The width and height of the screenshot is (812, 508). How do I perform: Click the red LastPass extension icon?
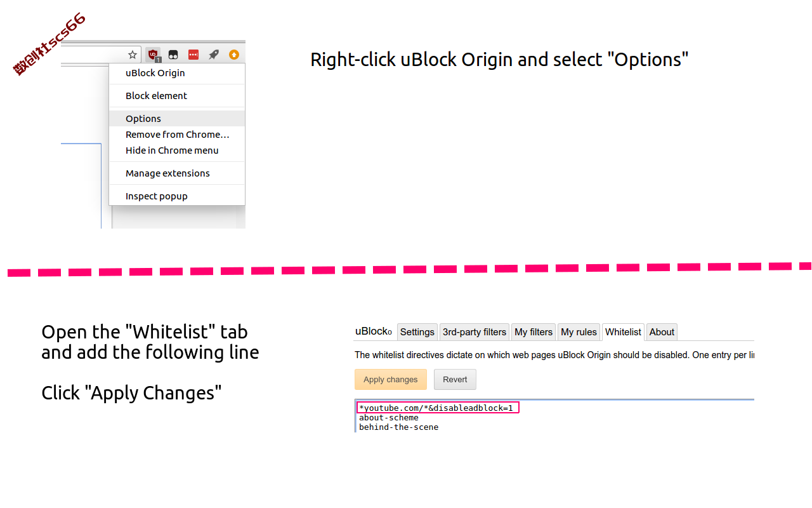[x=193, y=55]
